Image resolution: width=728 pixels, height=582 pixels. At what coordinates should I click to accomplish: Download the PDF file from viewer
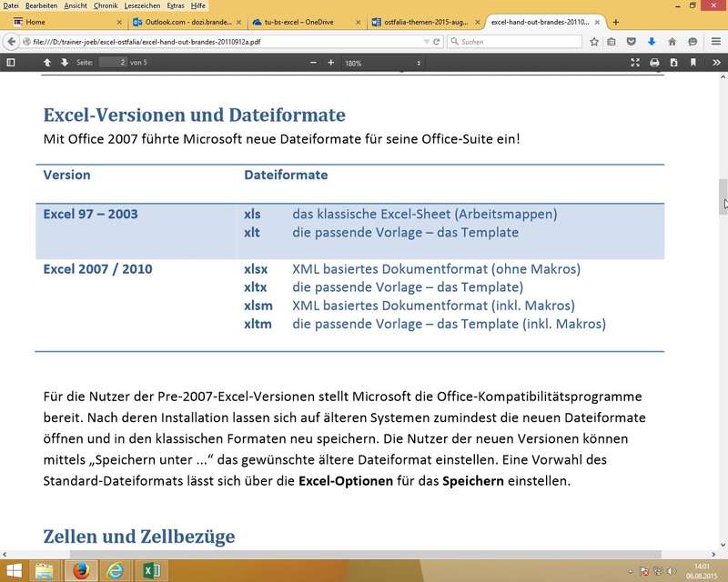pos(673,63)
